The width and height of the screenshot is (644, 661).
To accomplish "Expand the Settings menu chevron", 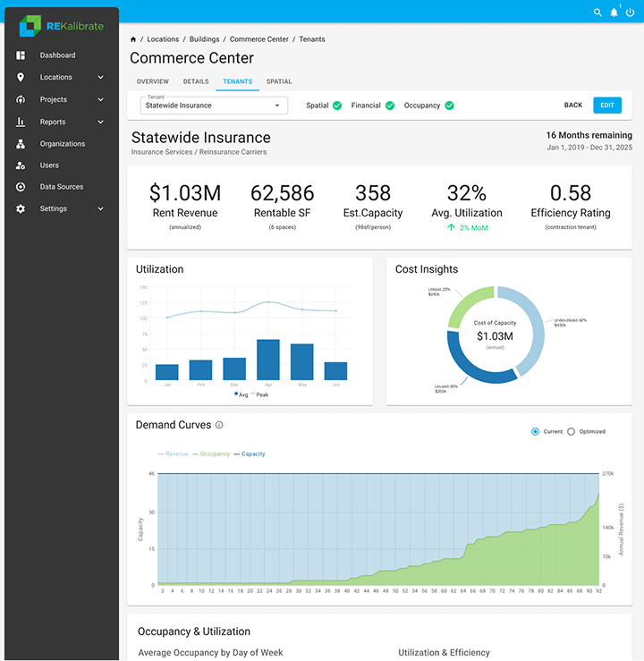I will tap(100, 208).
